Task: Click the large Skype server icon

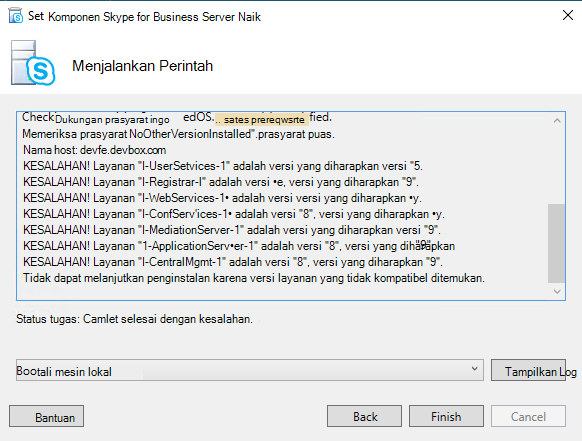Action: (x=33, y=63)
